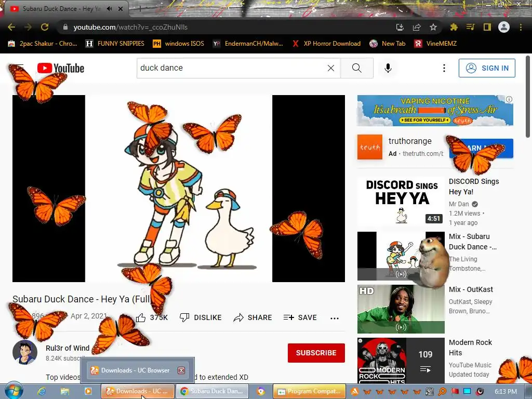Open DISCORD Sings Hey Ya! title

474,187
